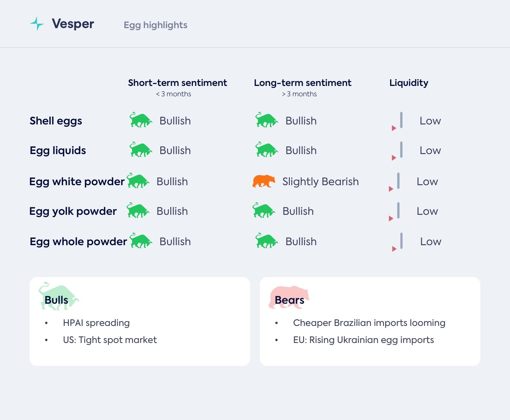
Task: Click the HPAI spreading bullet item
Action: pyautogui.click(x=96, y=323)
